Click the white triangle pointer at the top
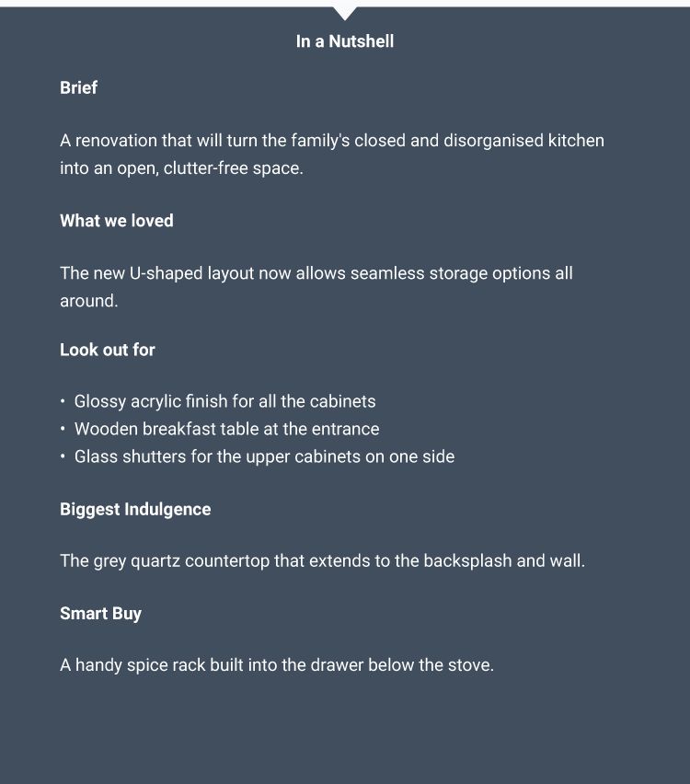Screen dimensions: 690x784 pyautogui.click(x=344, y=14)
